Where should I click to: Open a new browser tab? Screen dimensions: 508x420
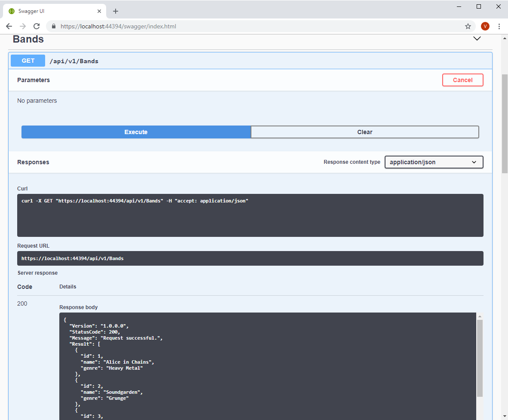click(x=115, y=11)
